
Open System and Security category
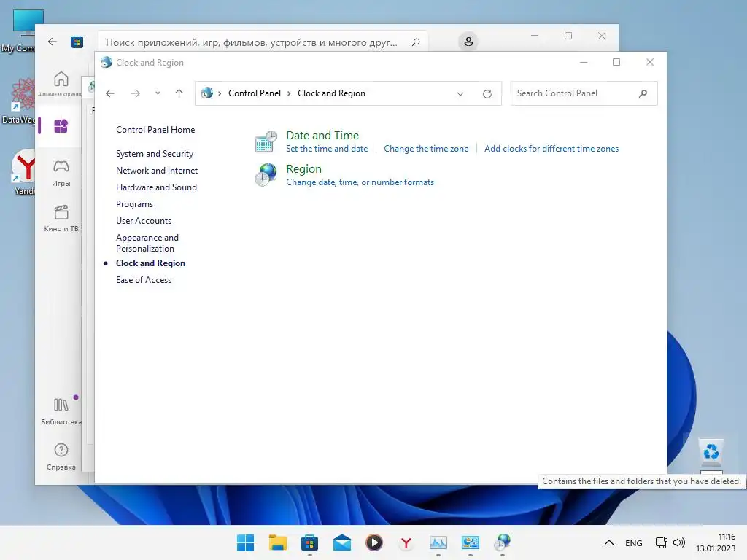coord(155,154)
